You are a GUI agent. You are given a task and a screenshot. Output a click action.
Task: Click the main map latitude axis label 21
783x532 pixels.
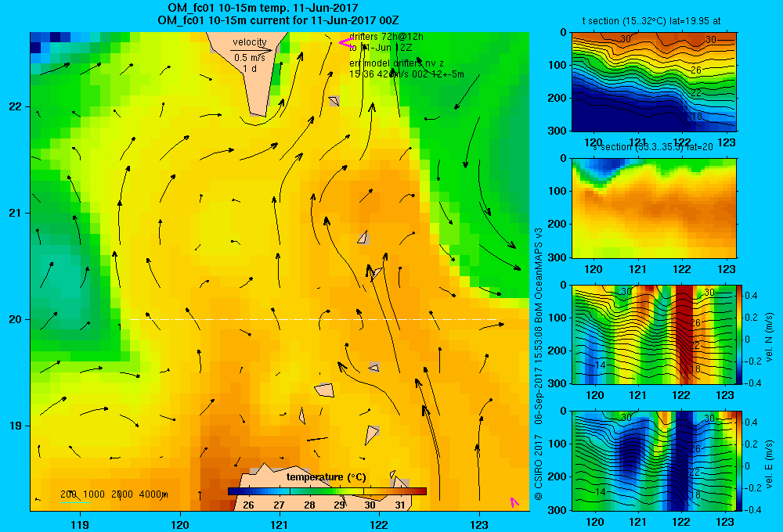point(15,213)
